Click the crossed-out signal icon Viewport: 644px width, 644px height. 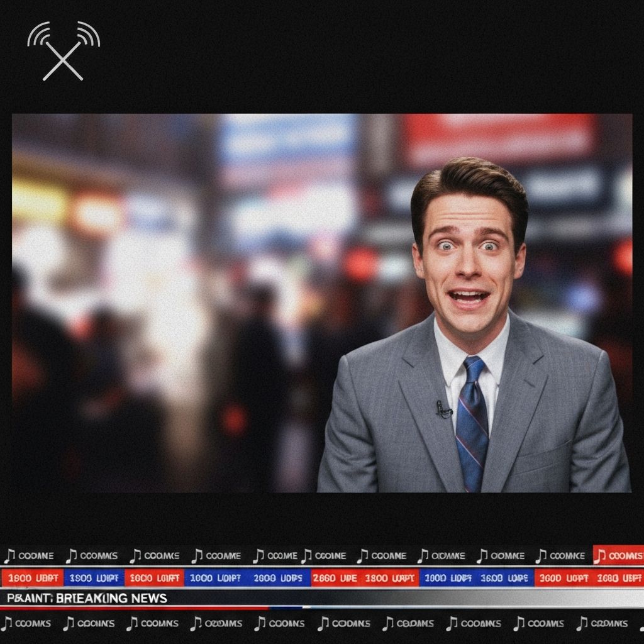point(63,52)
